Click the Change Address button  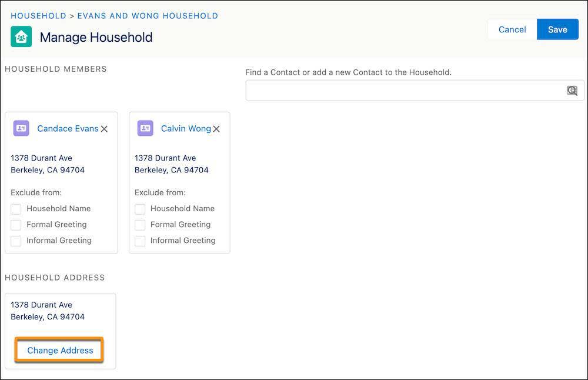60,351
